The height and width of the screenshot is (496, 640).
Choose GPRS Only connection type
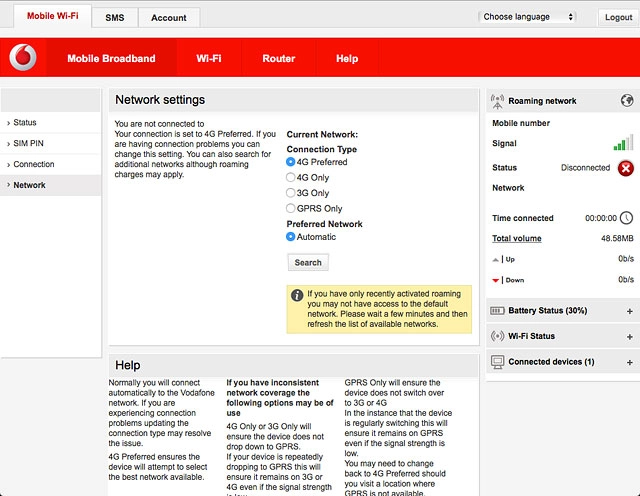pos(290,209)
